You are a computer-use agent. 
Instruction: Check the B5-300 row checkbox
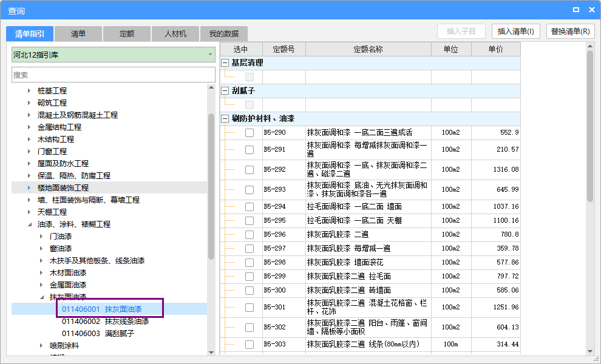(x=250, y=291)
